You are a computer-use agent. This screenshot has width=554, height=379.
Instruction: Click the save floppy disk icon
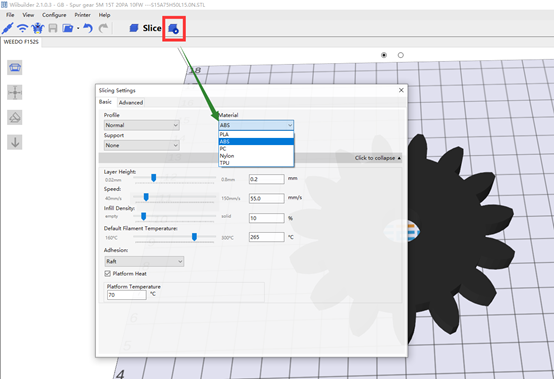click(x=53, y=28)
